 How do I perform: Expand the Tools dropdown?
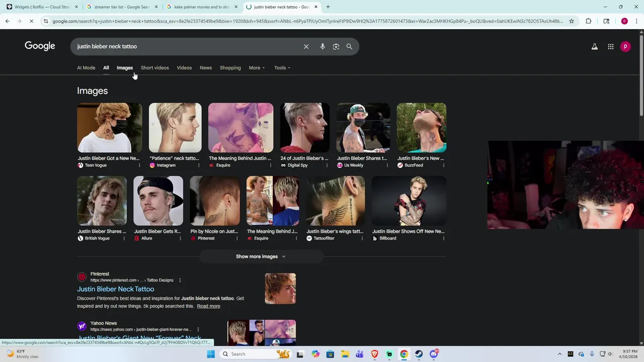(282, 68)
